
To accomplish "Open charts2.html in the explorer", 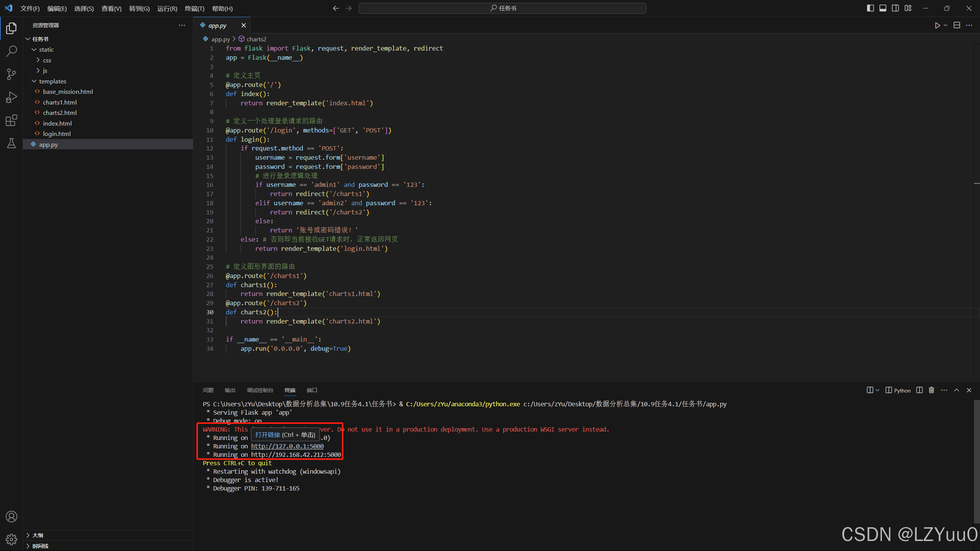I will pos(60,113).
